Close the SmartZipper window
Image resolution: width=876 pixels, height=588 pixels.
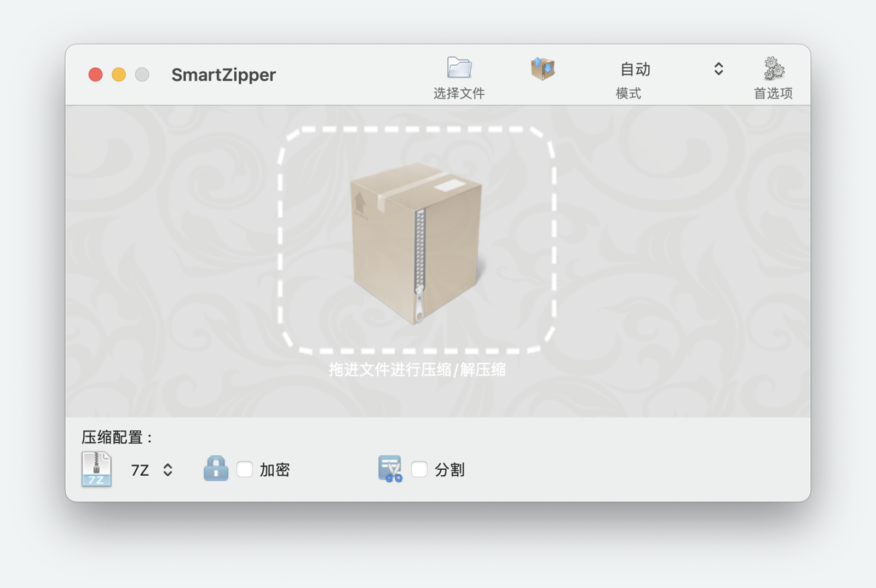point(96,74)
